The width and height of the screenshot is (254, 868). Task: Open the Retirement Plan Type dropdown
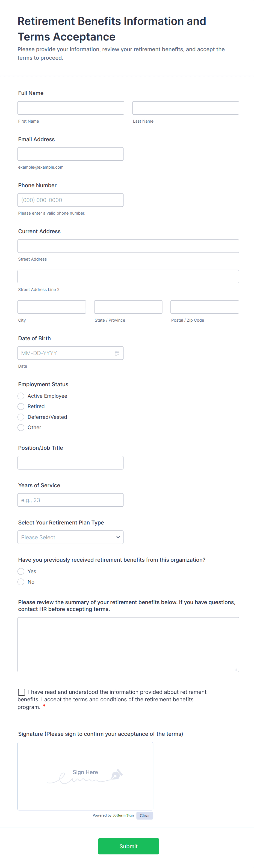[x=70, y=537]
